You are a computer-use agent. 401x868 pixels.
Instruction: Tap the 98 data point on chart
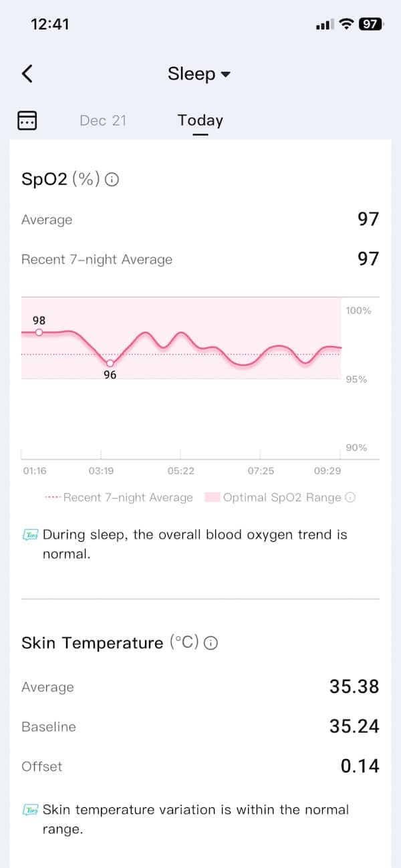(x=39, y=332)
